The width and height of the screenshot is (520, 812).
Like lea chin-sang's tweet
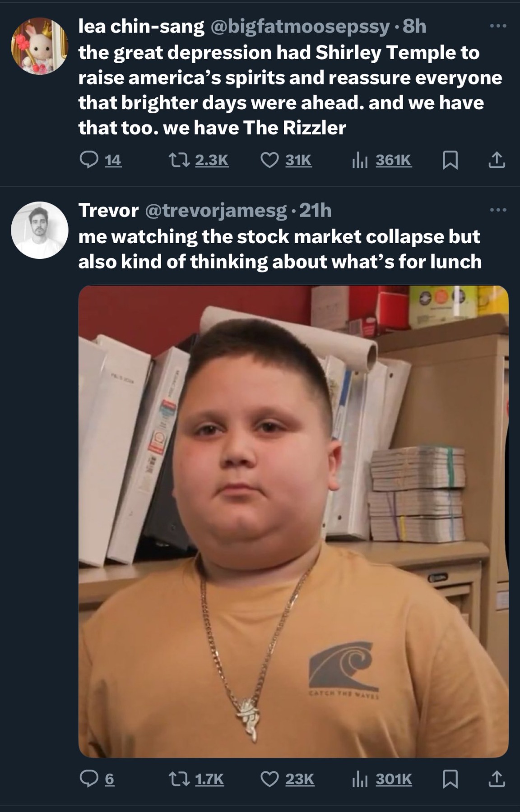(287, 160)
